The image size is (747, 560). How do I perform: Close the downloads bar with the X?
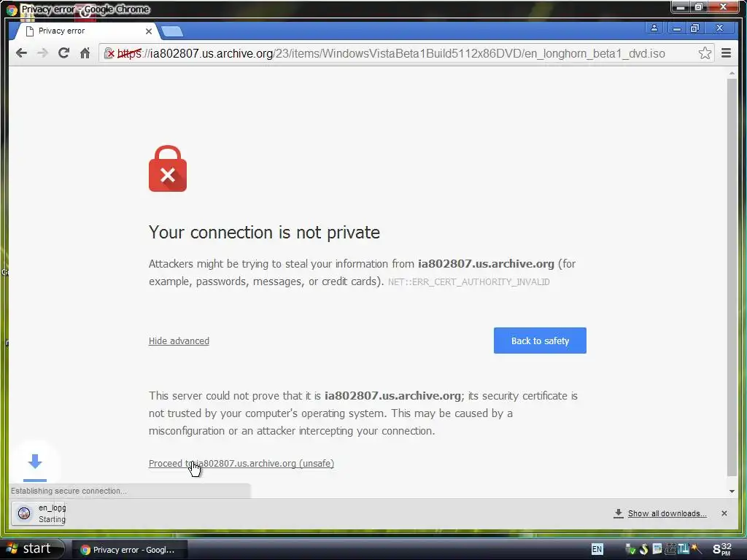point(724,513)
